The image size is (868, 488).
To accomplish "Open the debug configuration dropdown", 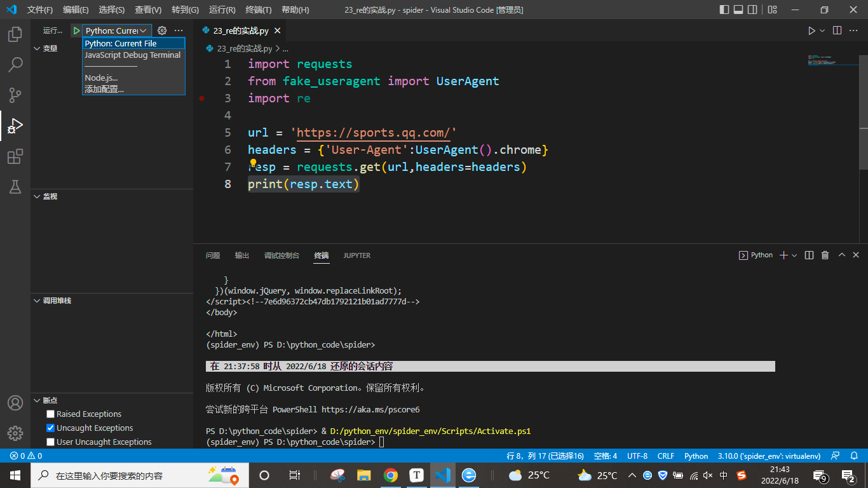I will point(118,30).
